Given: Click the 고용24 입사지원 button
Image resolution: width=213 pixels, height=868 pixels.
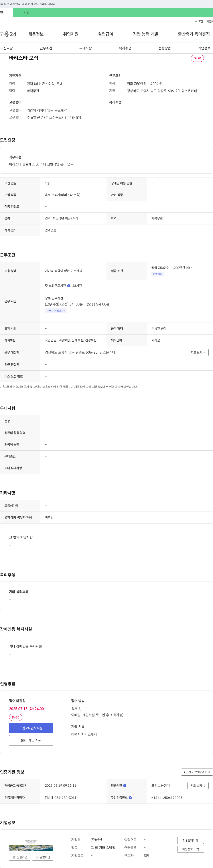Looking at the screenshot, I should 31,728.
